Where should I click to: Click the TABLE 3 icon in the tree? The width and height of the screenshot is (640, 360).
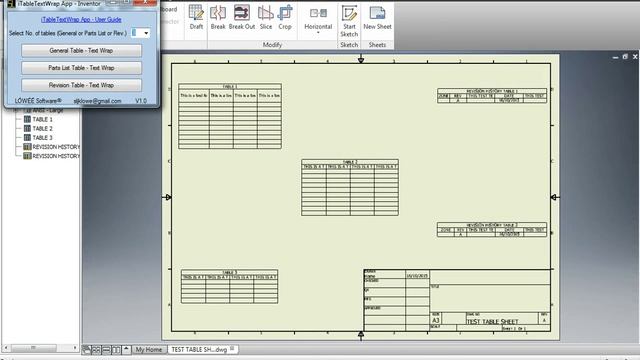(x=27, y=138)
